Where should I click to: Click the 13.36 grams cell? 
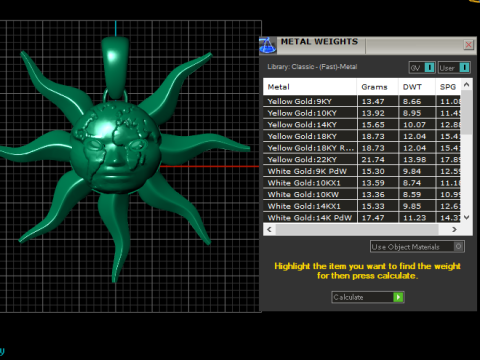pyautogui.click(x=378, y=194)
